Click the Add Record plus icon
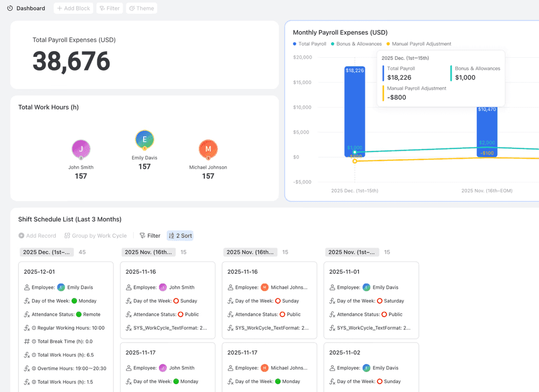Screen dimensions: 539x392 click(22, 235)
